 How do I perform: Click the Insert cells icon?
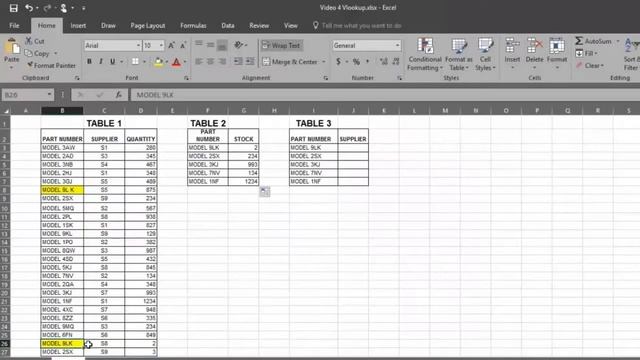click(x=512, y=46)
